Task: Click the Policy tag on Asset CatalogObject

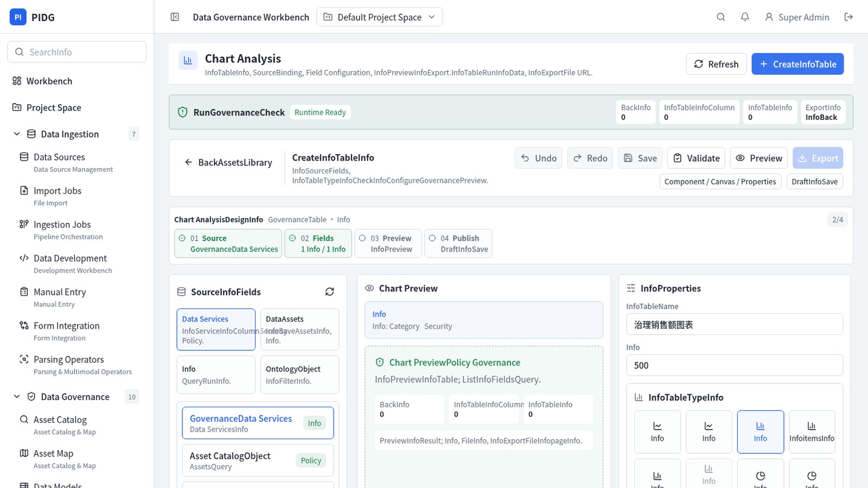Action: click(311, 460)
